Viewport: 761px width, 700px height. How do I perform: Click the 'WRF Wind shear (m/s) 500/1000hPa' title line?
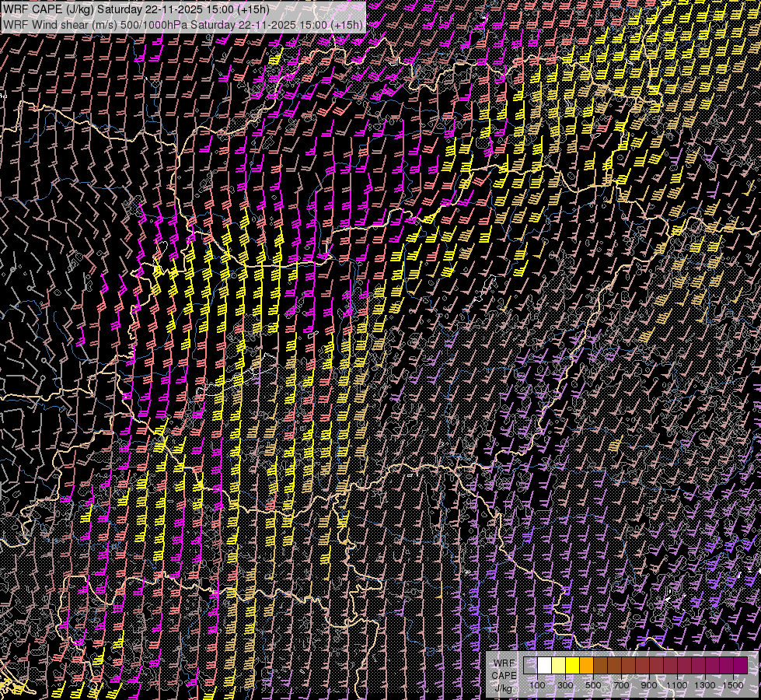183,25
